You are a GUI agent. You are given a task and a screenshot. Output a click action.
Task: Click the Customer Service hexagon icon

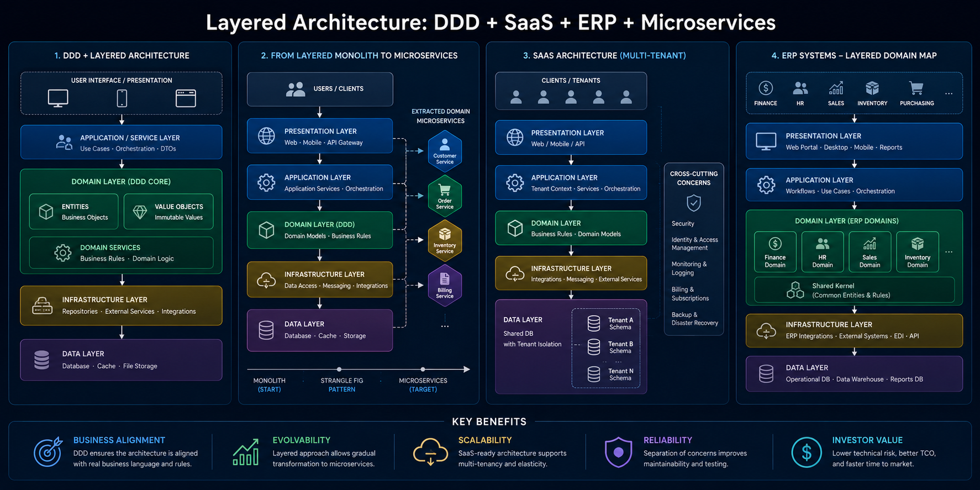click(x=445, y=151)
